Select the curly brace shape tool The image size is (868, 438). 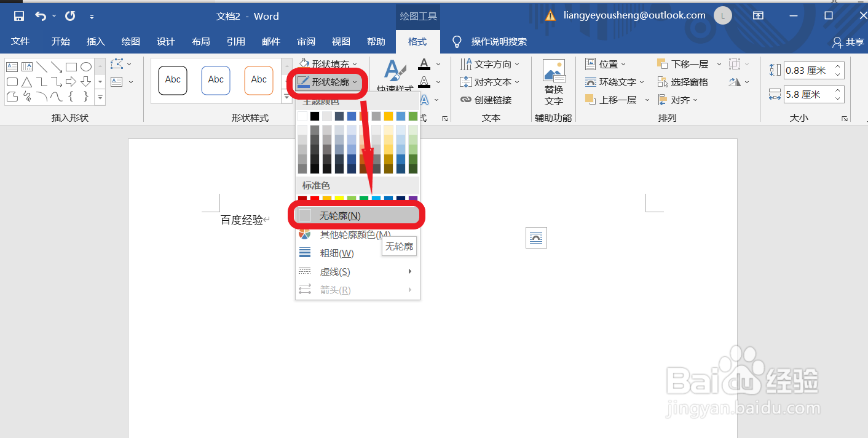pyautogui.click(x=71, y=96)
